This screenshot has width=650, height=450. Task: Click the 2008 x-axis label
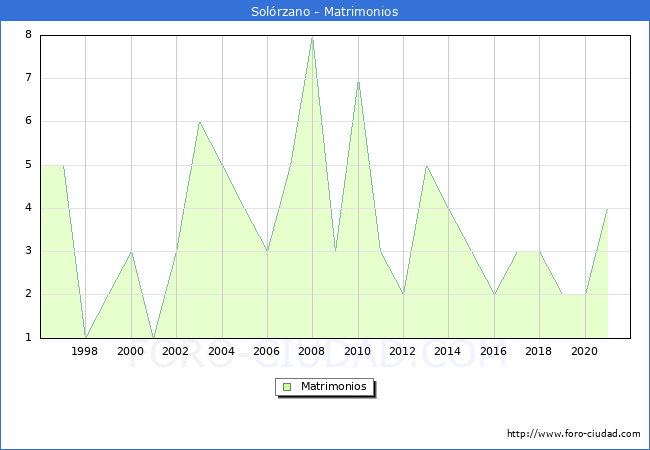(x=311, y=351)
